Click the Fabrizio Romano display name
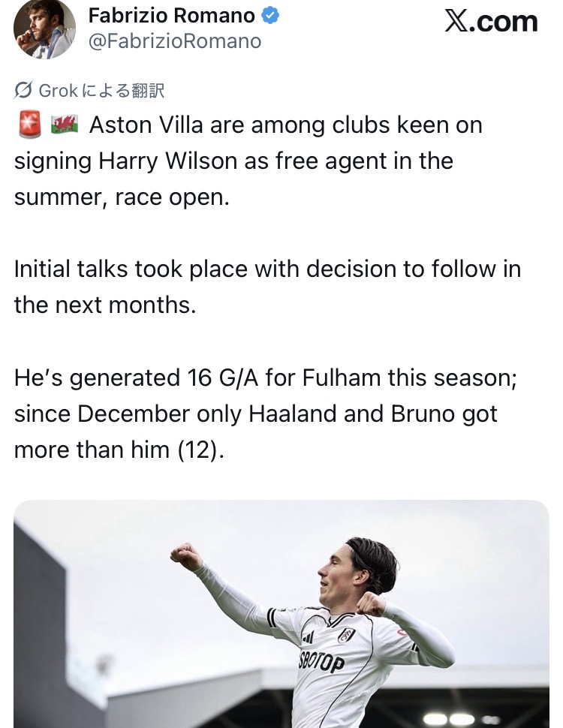Screen dimensions: 563x728 (x=171, y=15)
